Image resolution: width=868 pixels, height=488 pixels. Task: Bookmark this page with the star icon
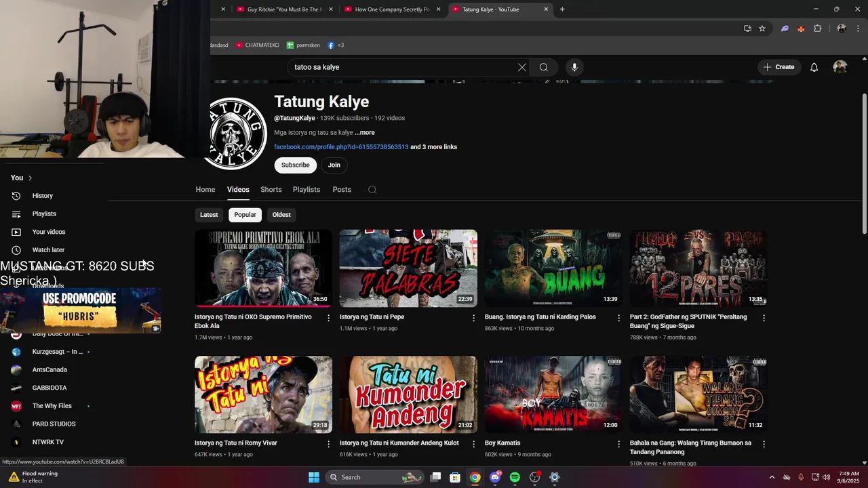pyautogui.click(x=762, y=28)
